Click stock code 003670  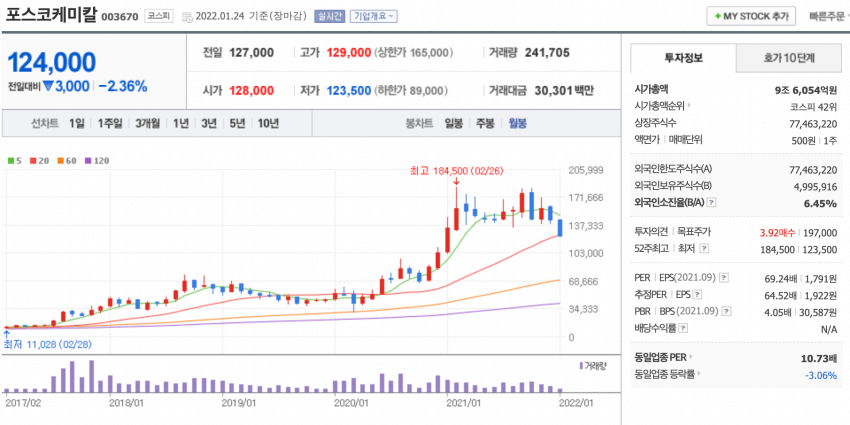120,17
